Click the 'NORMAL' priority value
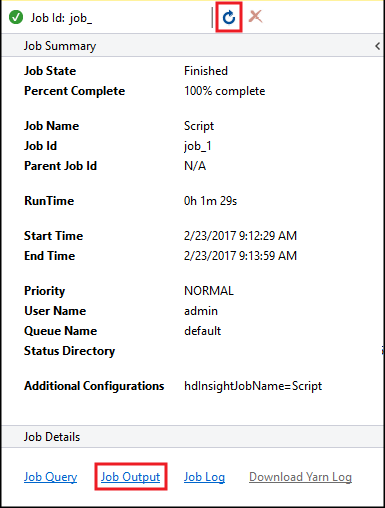Image resolution: width=385 pixels, height=508 pixels. [209, 291]
